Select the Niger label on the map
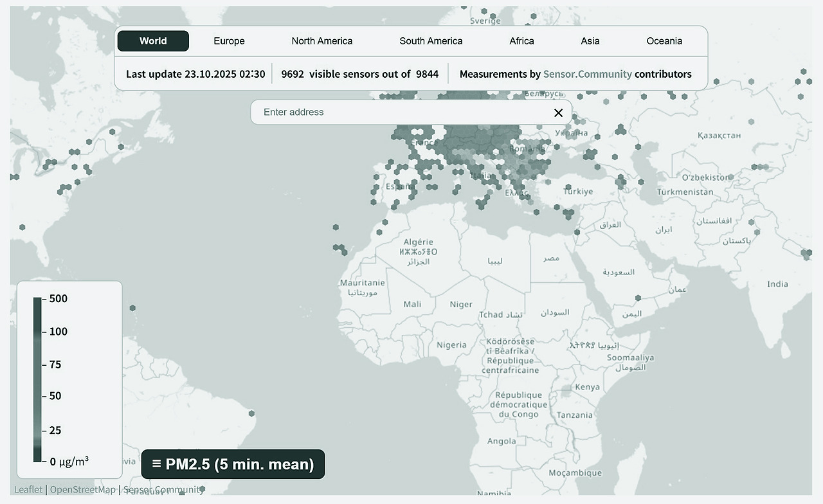This screenshot has height=504, width=823. point(461,304)
